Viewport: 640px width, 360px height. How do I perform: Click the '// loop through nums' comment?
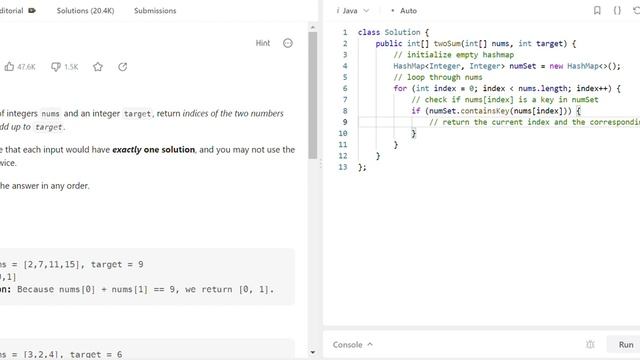coord(438,77)
